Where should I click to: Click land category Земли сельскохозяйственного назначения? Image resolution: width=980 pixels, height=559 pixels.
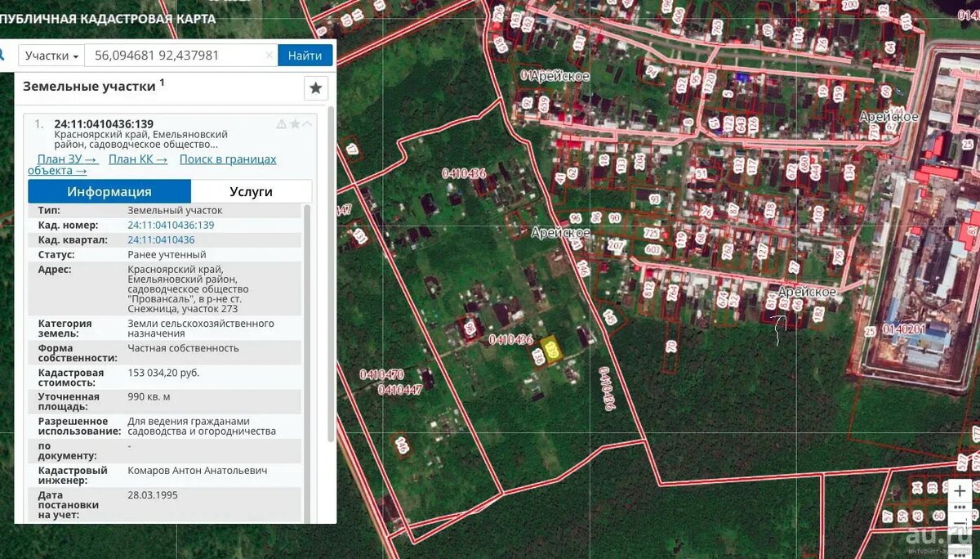pos(201,329)
